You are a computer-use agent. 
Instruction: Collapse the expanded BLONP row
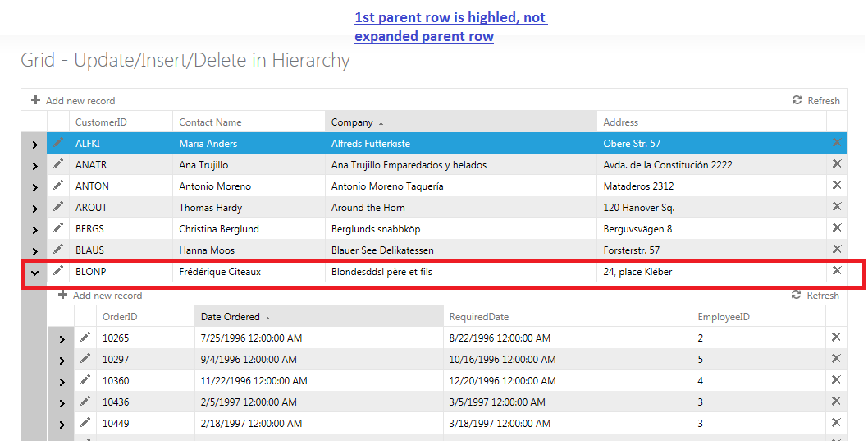[x=35, y=273]
